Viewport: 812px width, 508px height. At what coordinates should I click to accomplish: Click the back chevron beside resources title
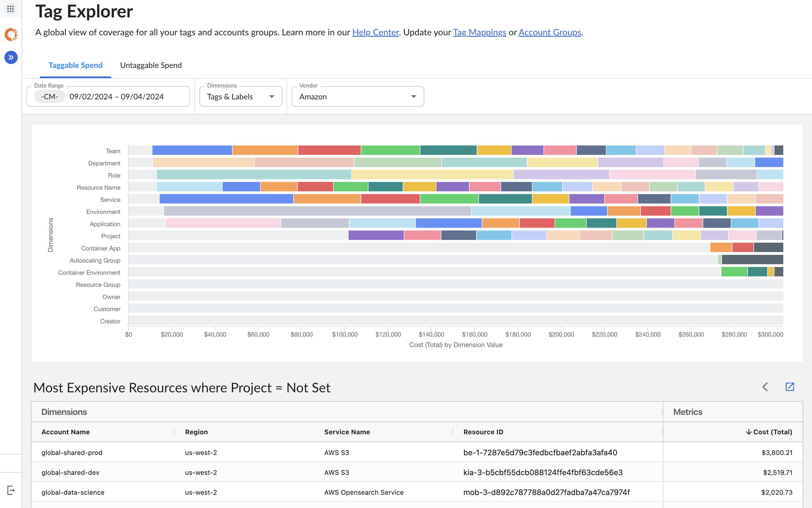pos(765,387)
